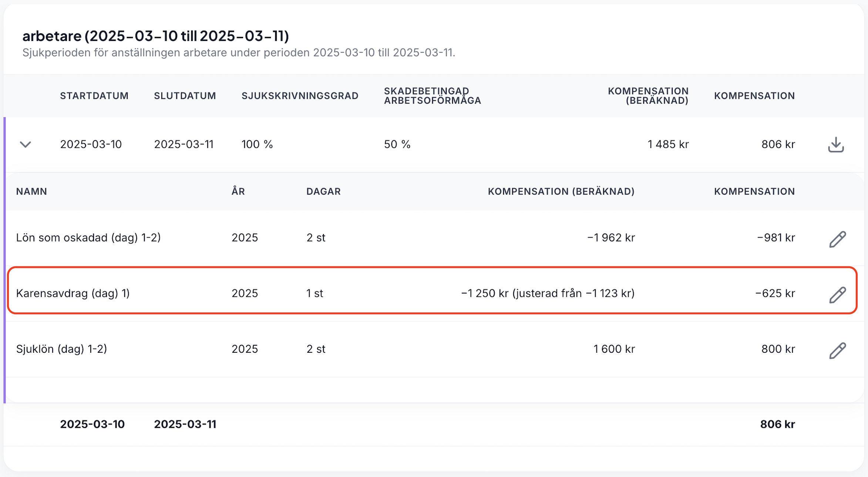868x477 pixels.
Task: Click the Namn column header
Action: 31,192
